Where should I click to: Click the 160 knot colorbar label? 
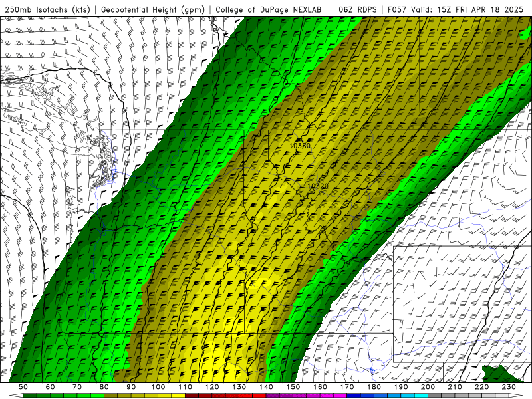click(320, 387)
